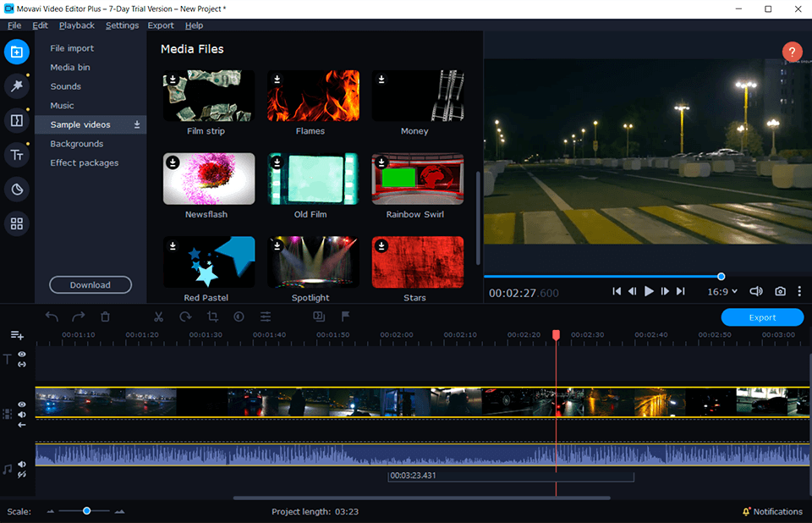Hide the video track with the eye toggle
Viewport: 812px width, 523px height.
[21, 404]
